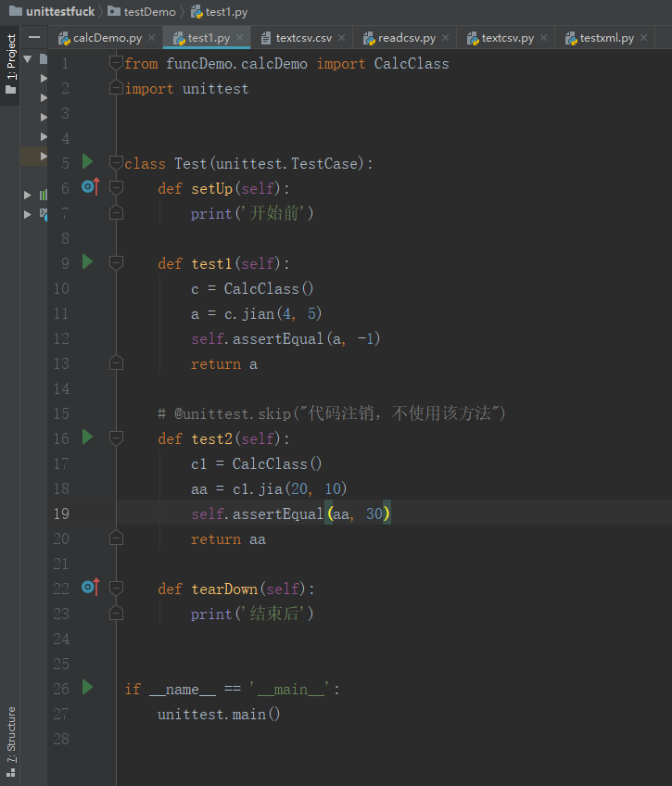Image resolution: width=672 pixels, height=786 pixels.
Task: Run the Test class via gutter arrow
Action: 88,161
